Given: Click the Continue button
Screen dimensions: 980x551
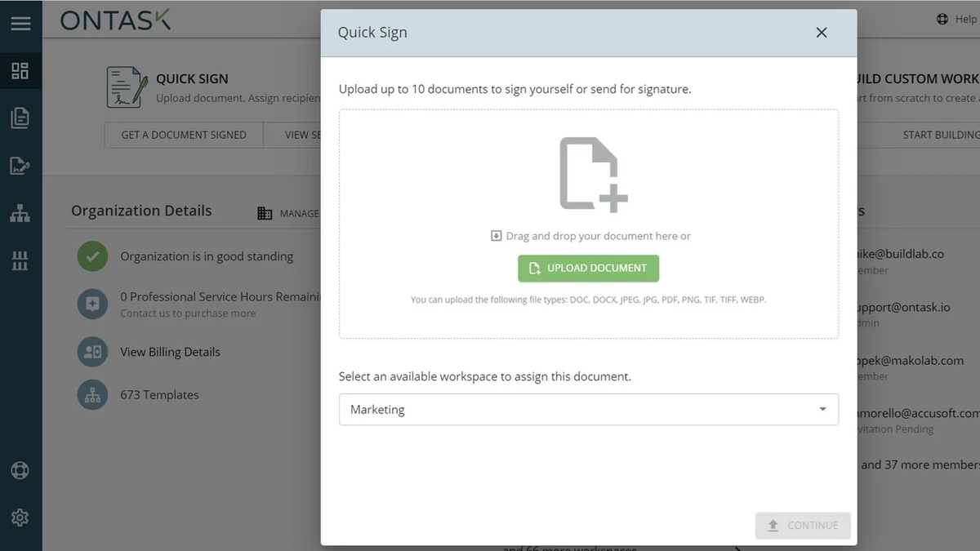Looking at the screenshot, I should [803, 526].
